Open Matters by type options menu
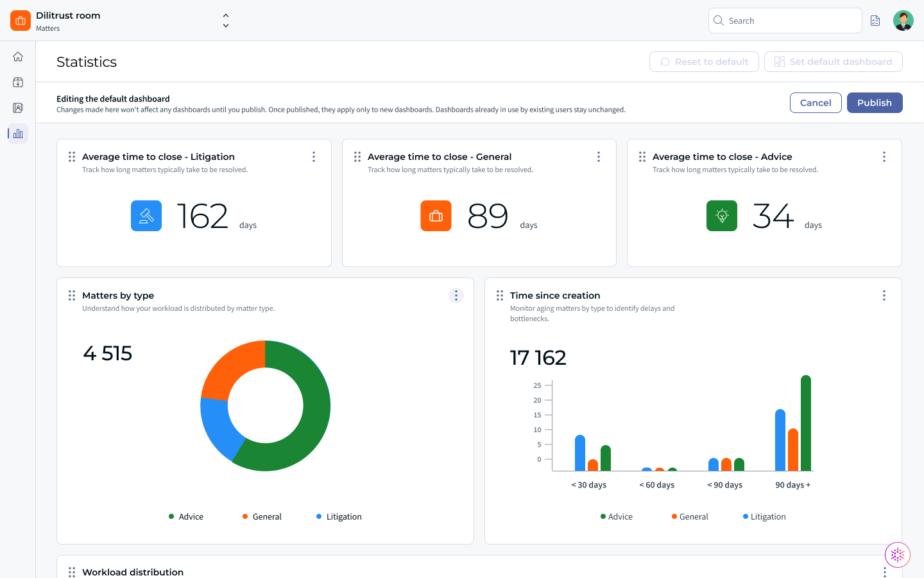This screenshot has width=924, height=578. coord(456,295)
